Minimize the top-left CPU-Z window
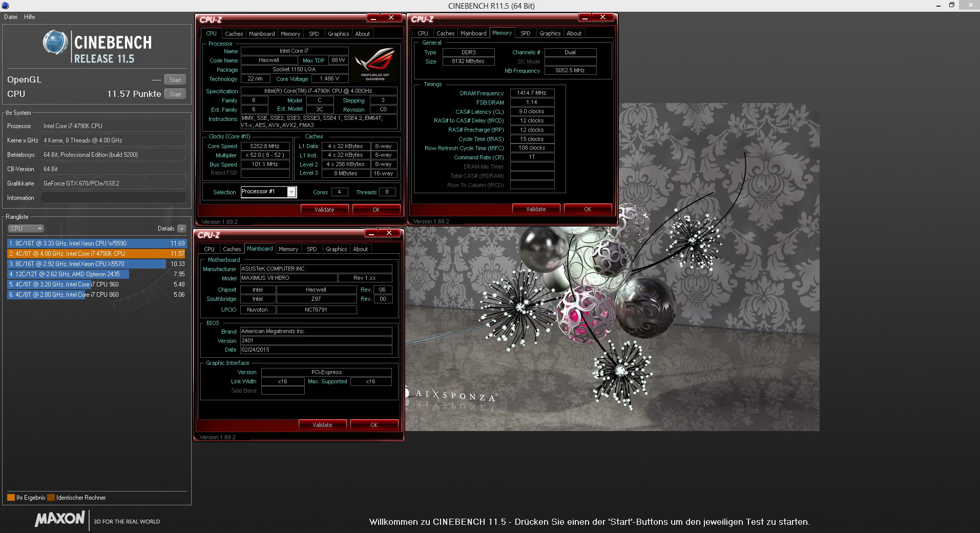The height and width of the screenshot is (533, 980). click(373, 18)
